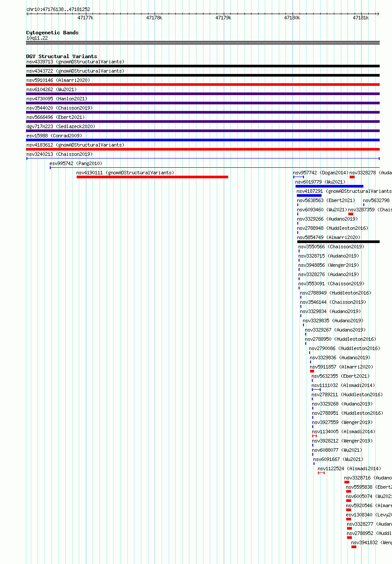The height and width of the screenshot is (564, 392).
Task: Click the blue bar of nsv6019779
Action: pyautogui.click(x=329, y=186)
